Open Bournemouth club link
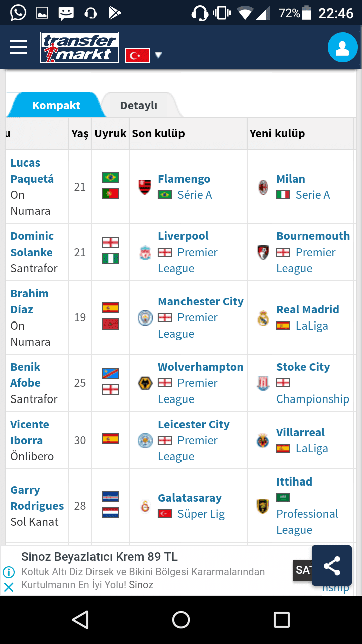Viewport: 362px width, 644px height. [x=313, y=236]
